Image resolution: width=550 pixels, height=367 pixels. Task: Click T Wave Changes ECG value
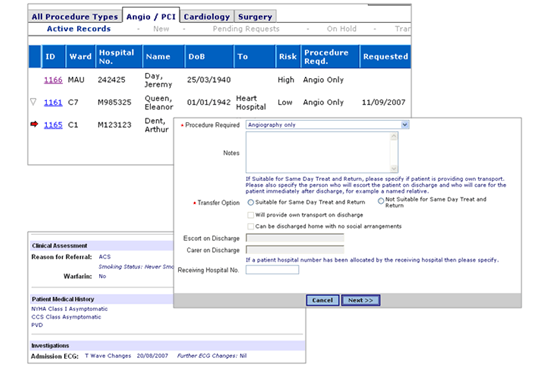(x=108, y=356)
